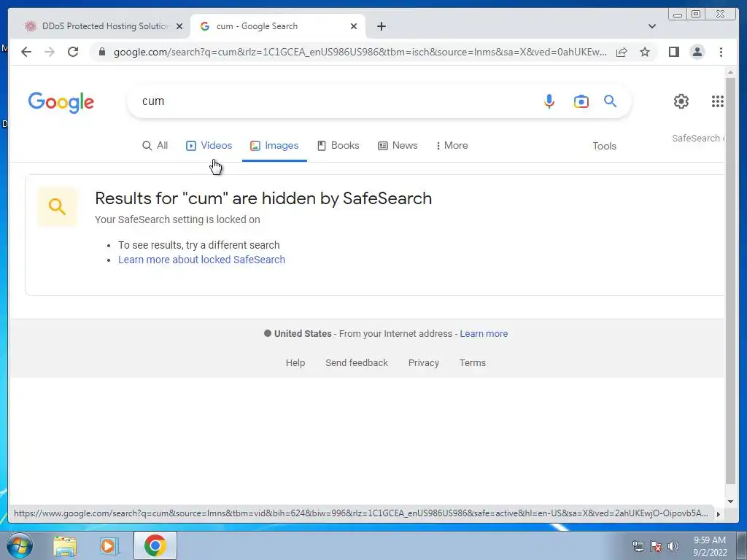Click the yellow magnifier SafeSearch icon

coord(57,206)
